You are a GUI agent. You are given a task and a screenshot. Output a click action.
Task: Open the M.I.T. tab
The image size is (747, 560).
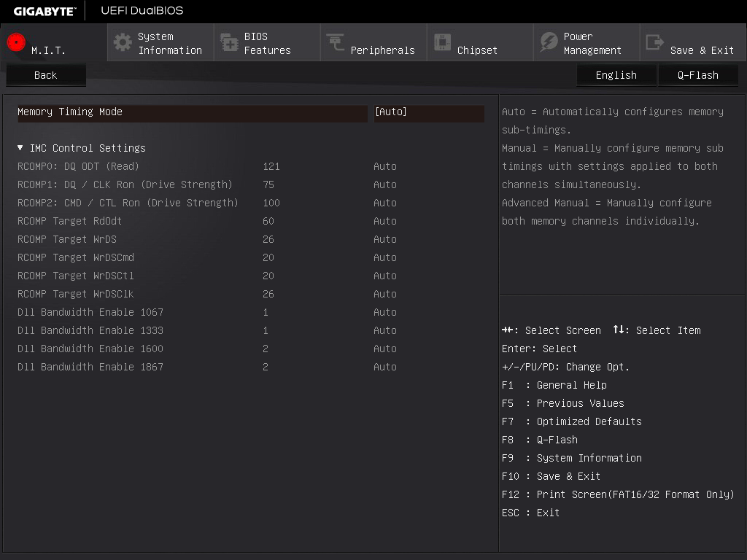coord(54,42)
